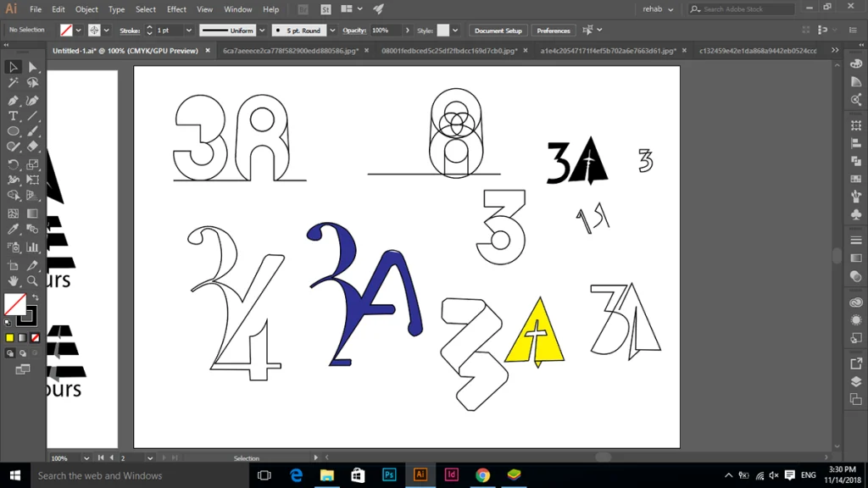Open the graphic Style dropdown

coord(455,30)
